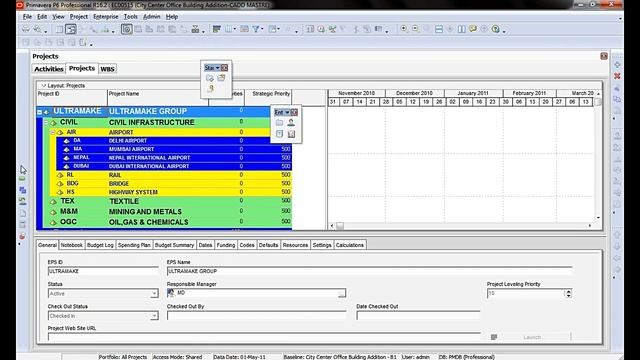Increase the Project Leveling Priority stepper
Screen dimensions: 640x360
[x=568, y=291]
